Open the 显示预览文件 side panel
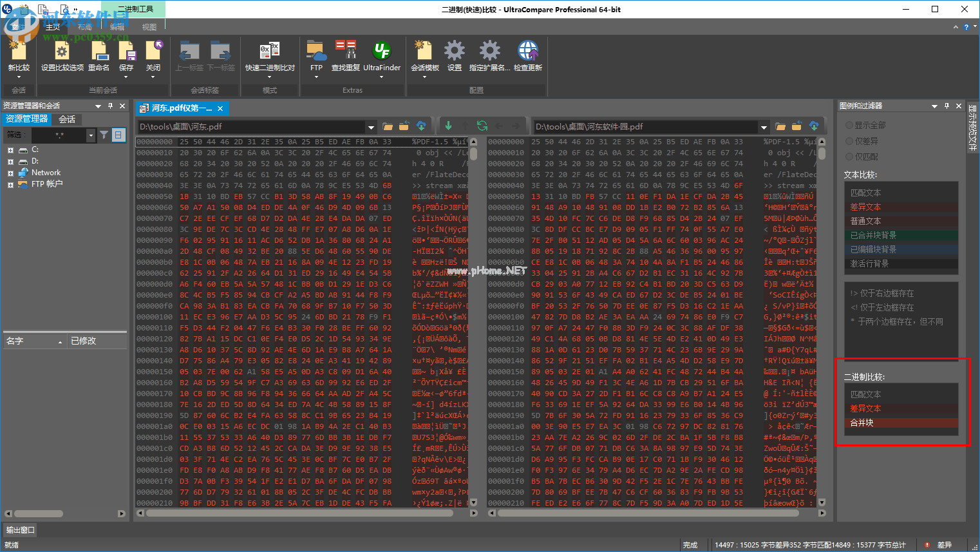This screenshot has width=980, height=552. tap(972, 128)
